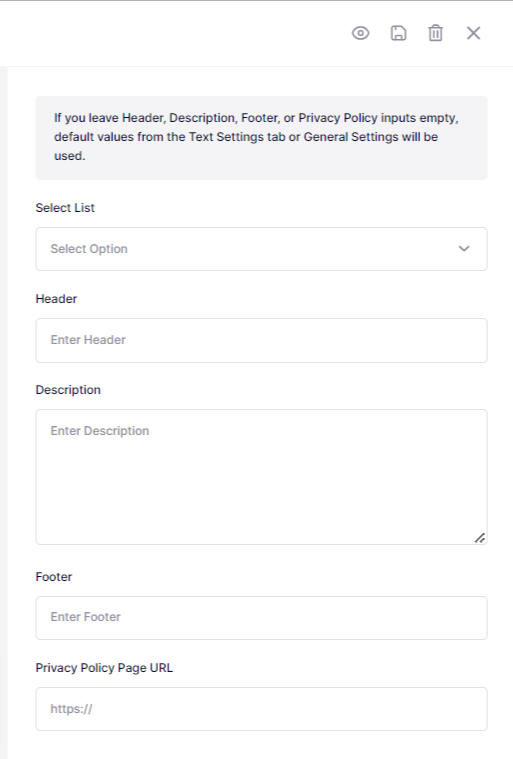Grab the Description textarea resize handle
Viewport: 513px width, 759px height.
(480, 538)
